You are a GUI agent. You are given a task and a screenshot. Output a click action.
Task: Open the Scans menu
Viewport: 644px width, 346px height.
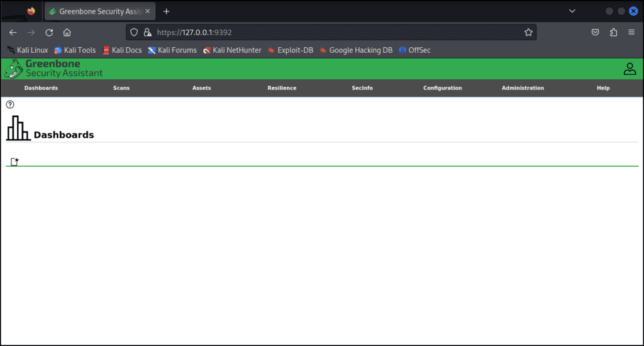[x=121, y=88]
